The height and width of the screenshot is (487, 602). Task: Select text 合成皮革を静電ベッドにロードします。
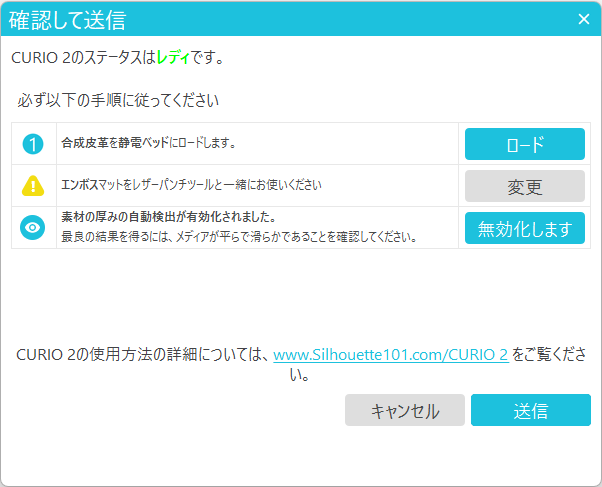point(148,143)
